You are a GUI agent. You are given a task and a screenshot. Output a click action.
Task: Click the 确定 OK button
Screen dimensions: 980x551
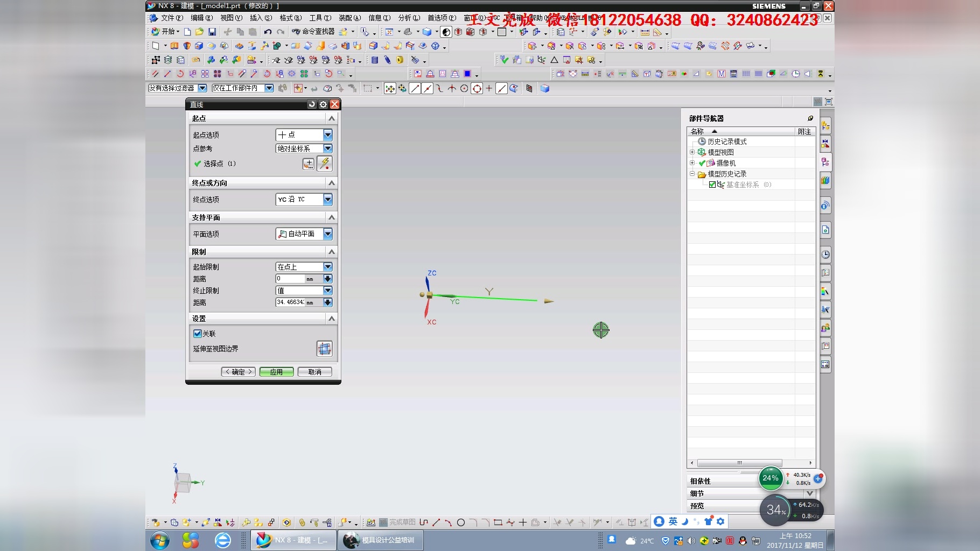(x=239, y=372)
